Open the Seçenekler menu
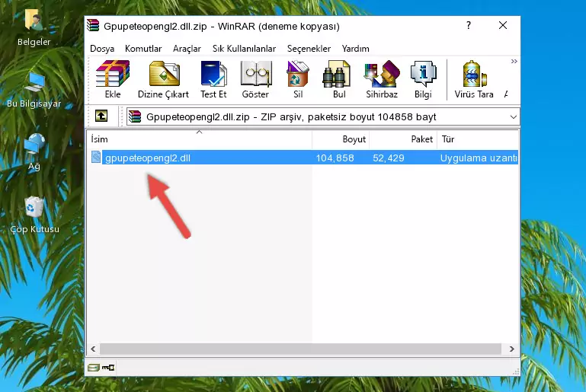The width and height of the screenshot is (586, 392). [309, 49]
